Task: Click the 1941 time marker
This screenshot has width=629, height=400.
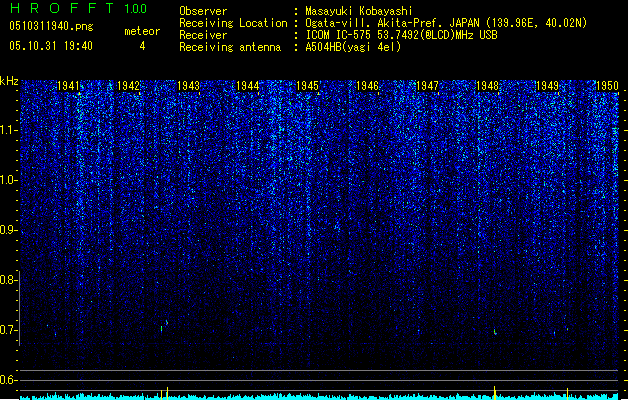Action: coord(69,86)
